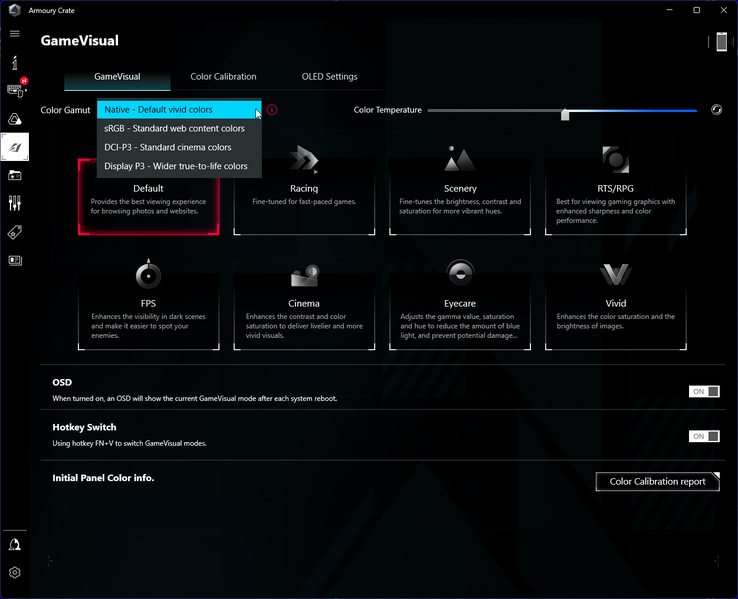Open the Aura Sync sidebar icon
Viewport: 738px width, 599px height.
click(x=15, y=119)
